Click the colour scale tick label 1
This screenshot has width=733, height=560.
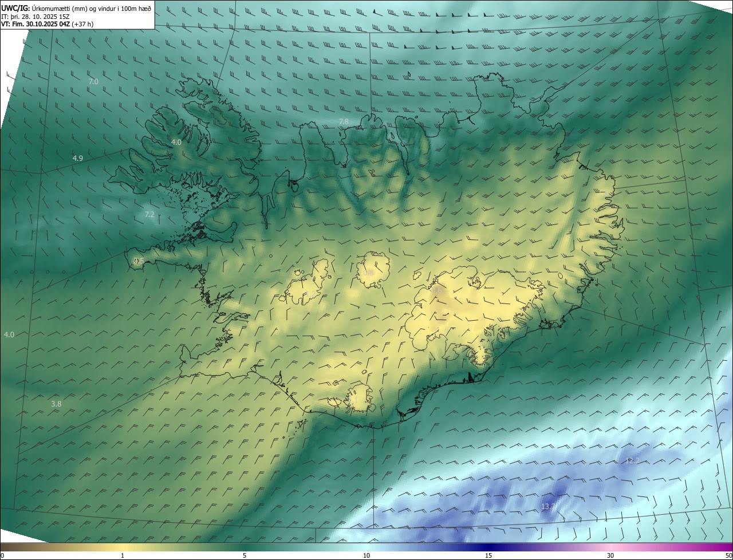click(123, 555)
